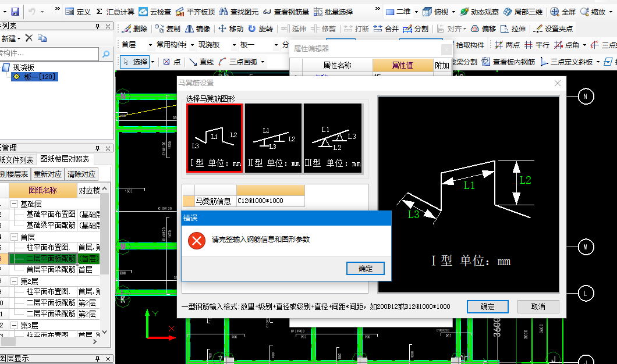Image resolution: width=617 pixels, height=364 pixels.
Task: Click the 分割 split tool
Action: (416, 28)
